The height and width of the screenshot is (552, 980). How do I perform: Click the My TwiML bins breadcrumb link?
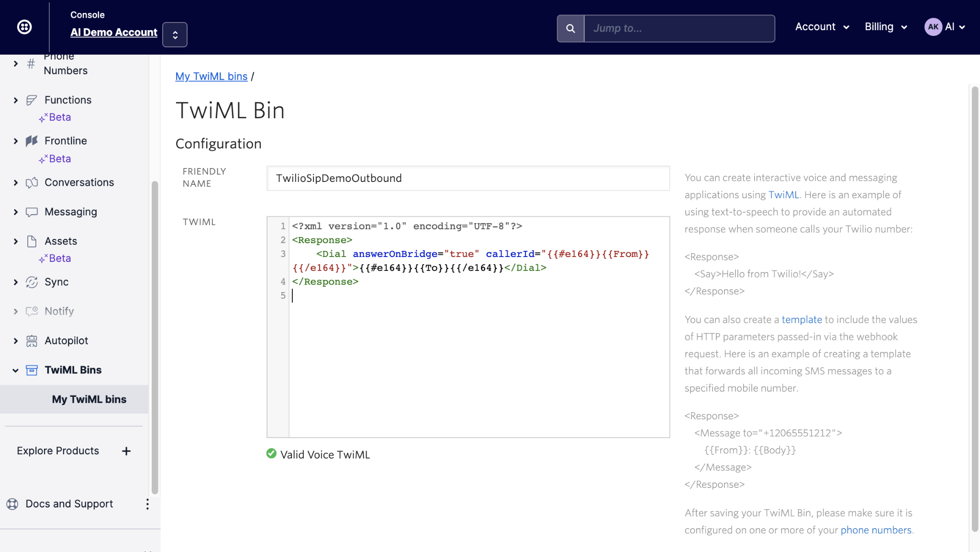(211, 76)
